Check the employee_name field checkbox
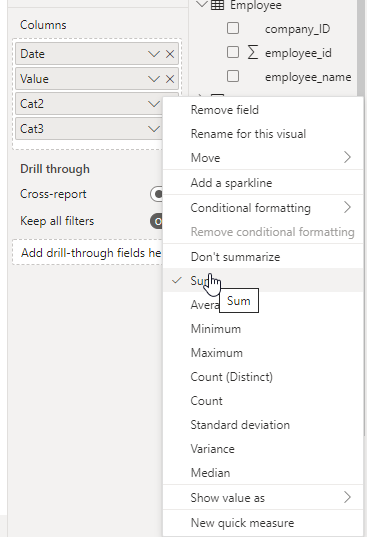The height and width of the screenshot is (537, 367). coord(233,76)
